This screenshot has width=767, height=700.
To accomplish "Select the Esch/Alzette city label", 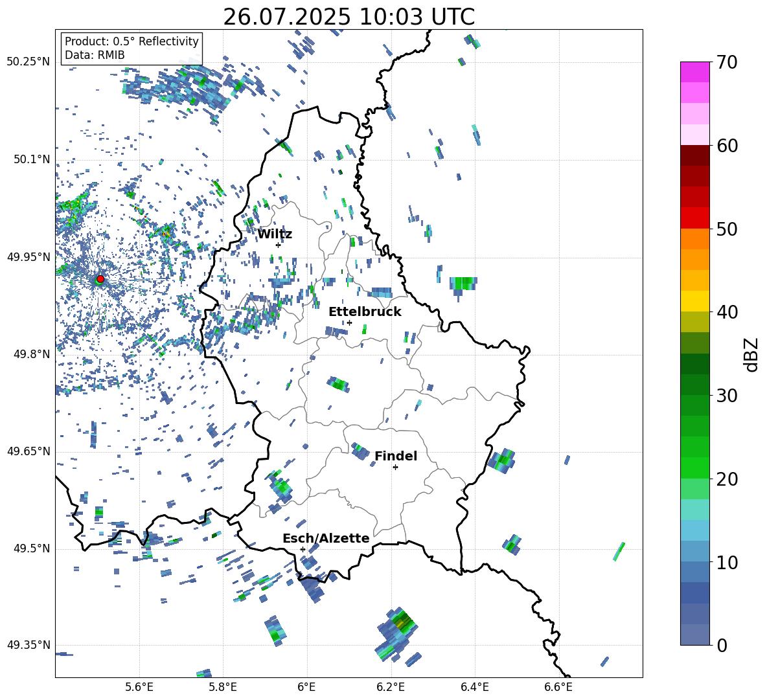I will (x=326, y=539).
